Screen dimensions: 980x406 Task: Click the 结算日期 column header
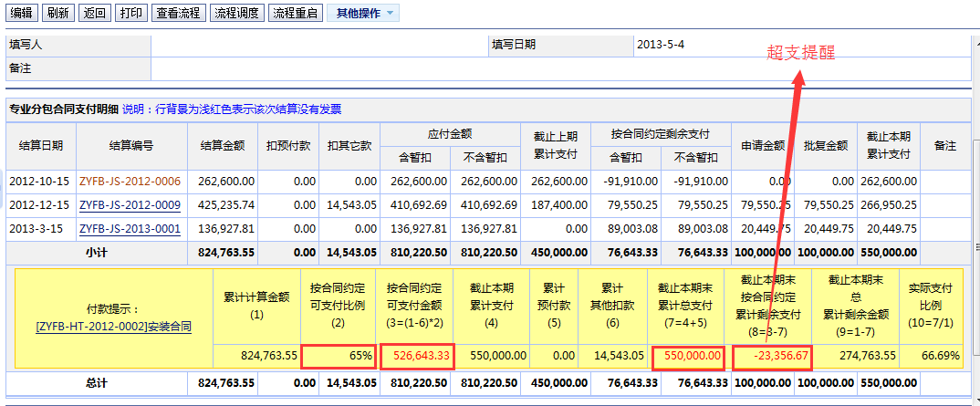(x=40, y=145)
